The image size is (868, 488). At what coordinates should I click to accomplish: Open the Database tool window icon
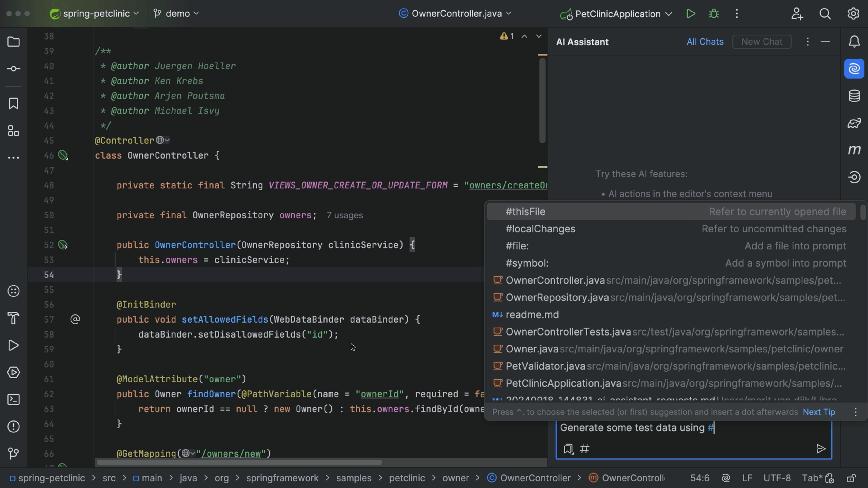(x=854, y=96)
